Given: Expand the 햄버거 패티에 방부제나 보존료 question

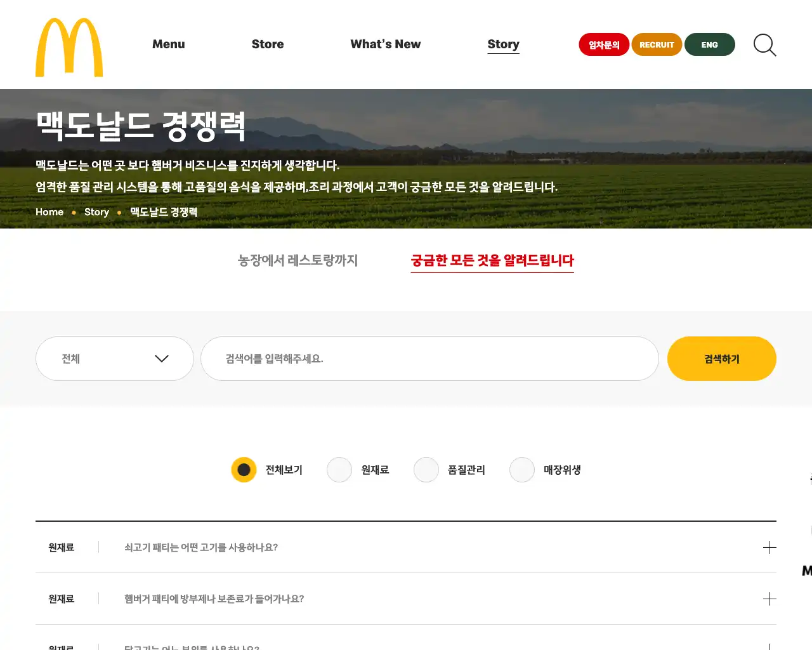Looking at the screenshot, I should click(769, 599).
